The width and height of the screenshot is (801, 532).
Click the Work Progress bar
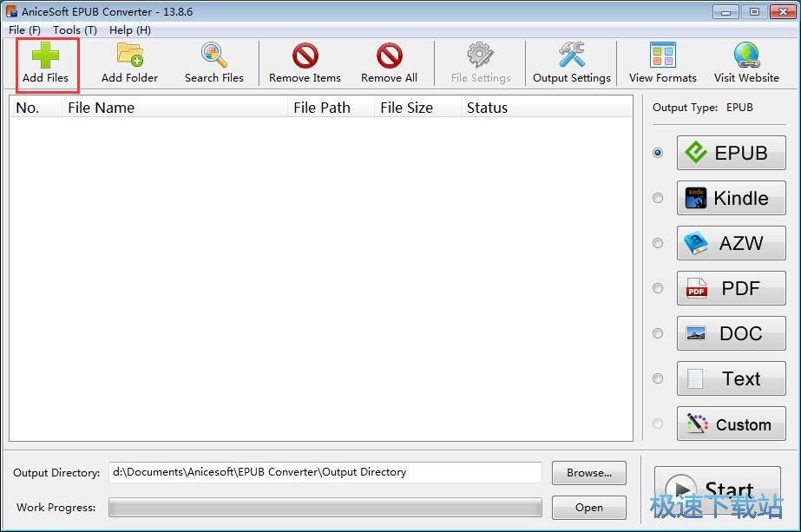[x=325, y=508]
